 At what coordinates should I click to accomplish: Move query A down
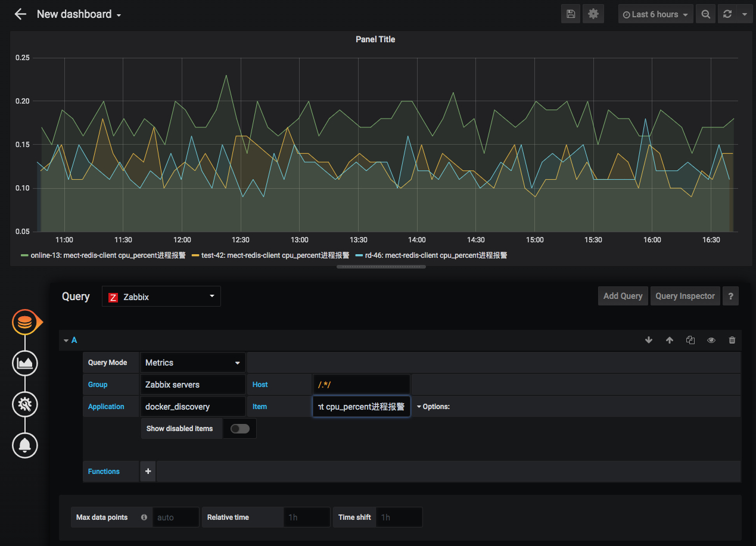click(x=649, y=340)
